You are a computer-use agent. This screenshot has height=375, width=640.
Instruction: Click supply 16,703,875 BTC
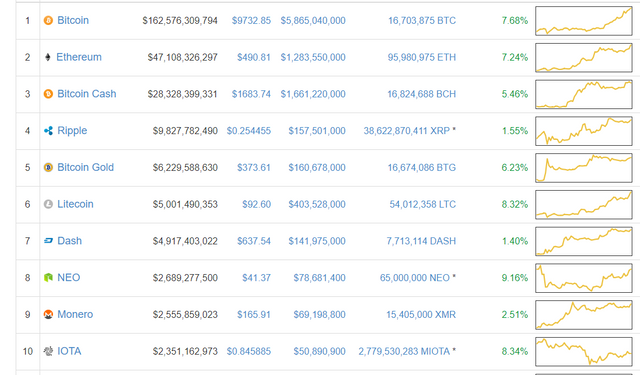422,20
